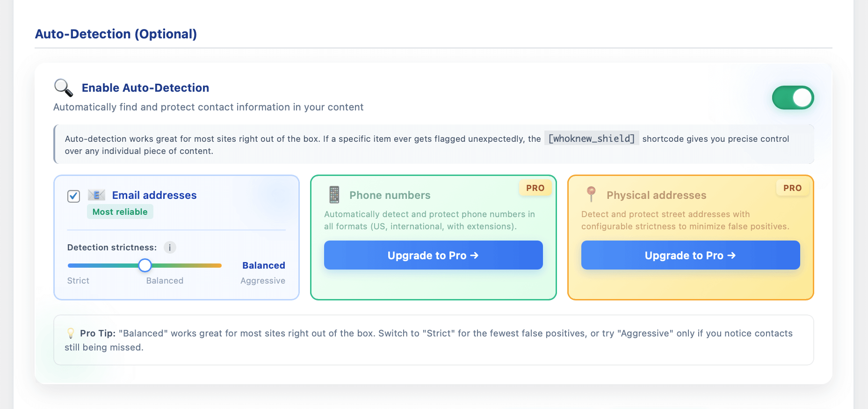Image resolution: width=868 pixels, height=409 pixels.
Task: Set slider to the Strict label
Action: [78, 281]
